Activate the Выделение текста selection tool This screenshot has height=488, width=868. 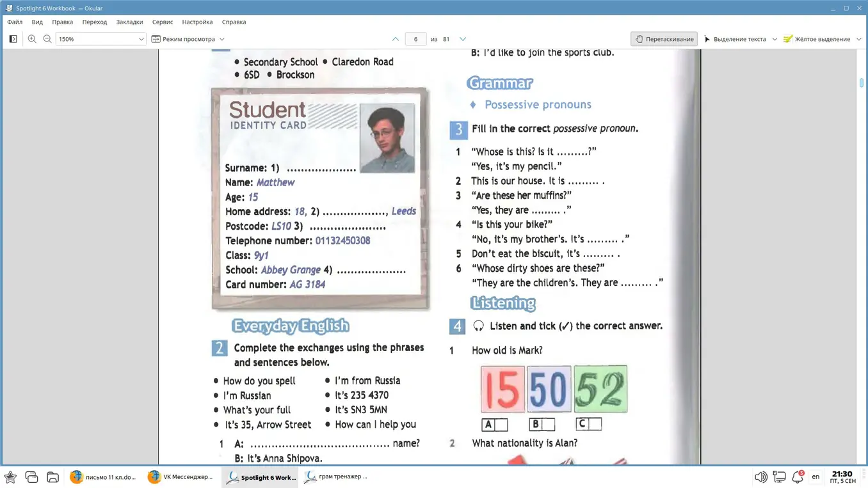click(735, 39)
